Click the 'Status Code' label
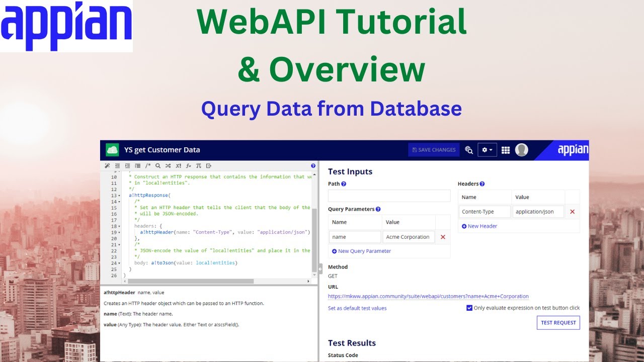Screen dimensions: 644x362 tap(343, 355)
